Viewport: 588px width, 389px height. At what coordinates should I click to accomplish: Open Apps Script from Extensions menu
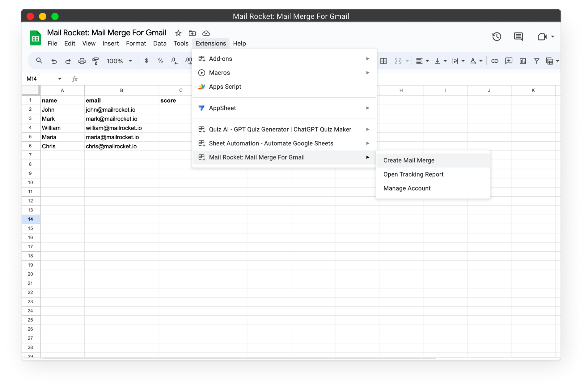(x=225, y=87)
